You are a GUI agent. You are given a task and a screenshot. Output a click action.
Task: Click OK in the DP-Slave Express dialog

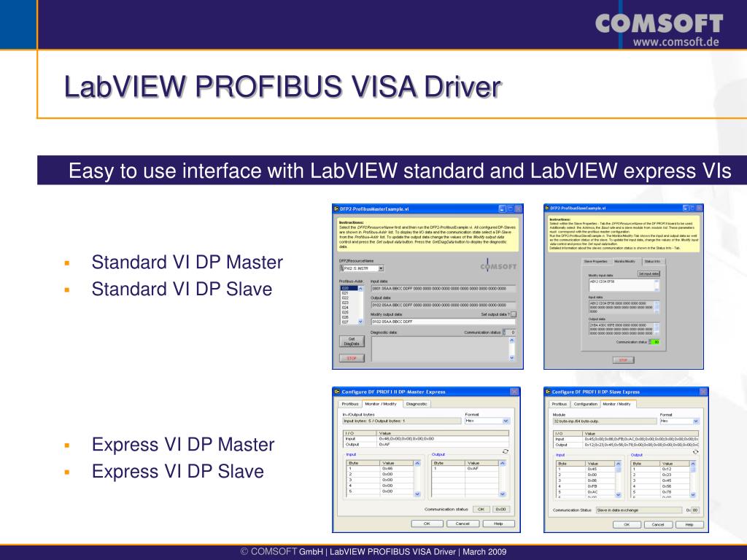click(x=627, y=524)
